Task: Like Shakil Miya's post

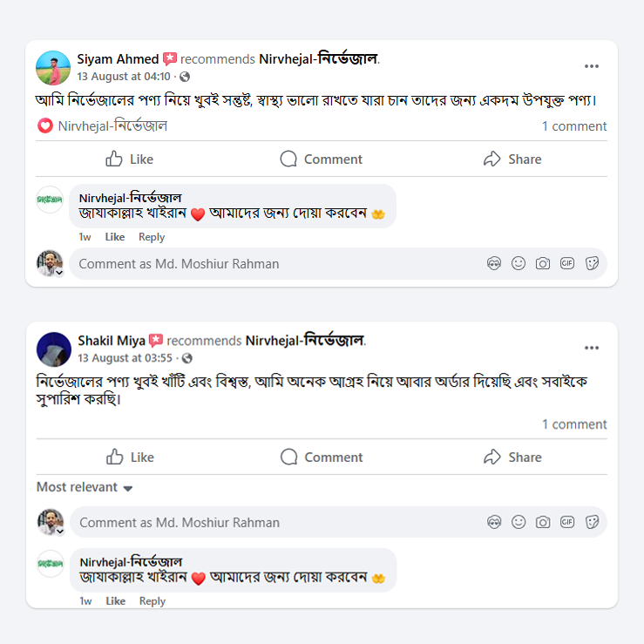Action: tap(129, 457)
